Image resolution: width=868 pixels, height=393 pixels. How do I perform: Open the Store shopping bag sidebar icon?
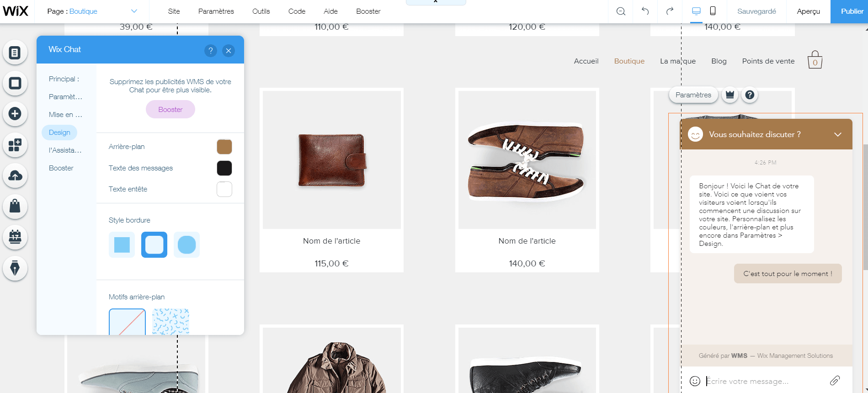click(15, 206)
